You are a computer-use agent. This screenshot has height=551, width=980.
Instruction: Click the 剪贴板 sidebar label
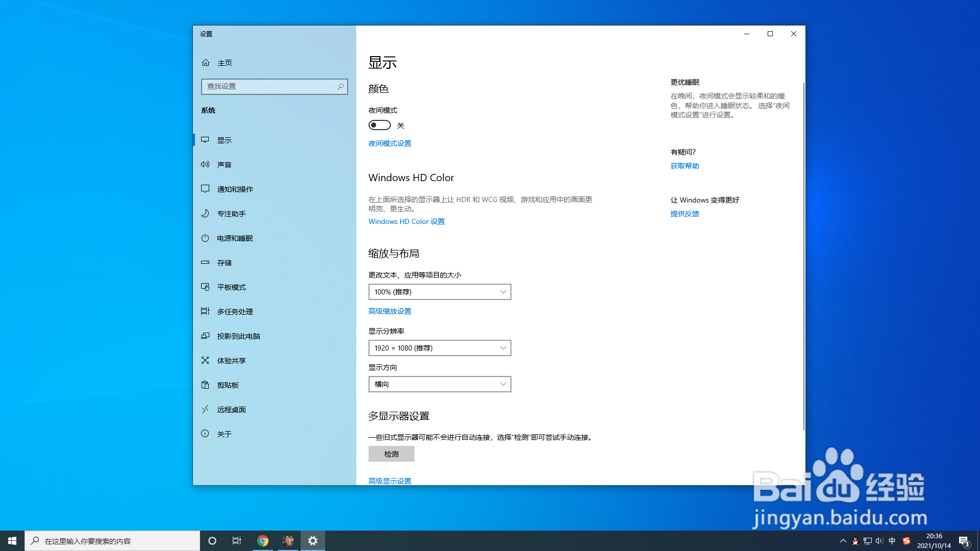(228, 385)
